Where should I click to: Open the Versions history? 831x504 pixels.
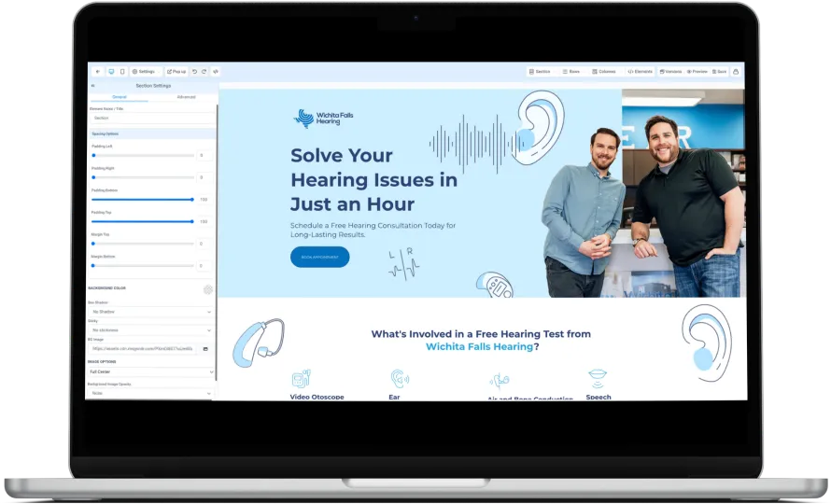point(671,72)
